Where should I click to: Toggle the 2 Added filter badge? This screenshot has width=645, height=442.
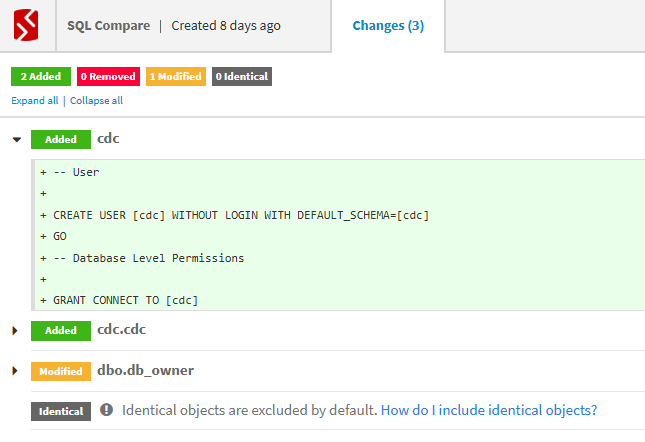(39, 76)
